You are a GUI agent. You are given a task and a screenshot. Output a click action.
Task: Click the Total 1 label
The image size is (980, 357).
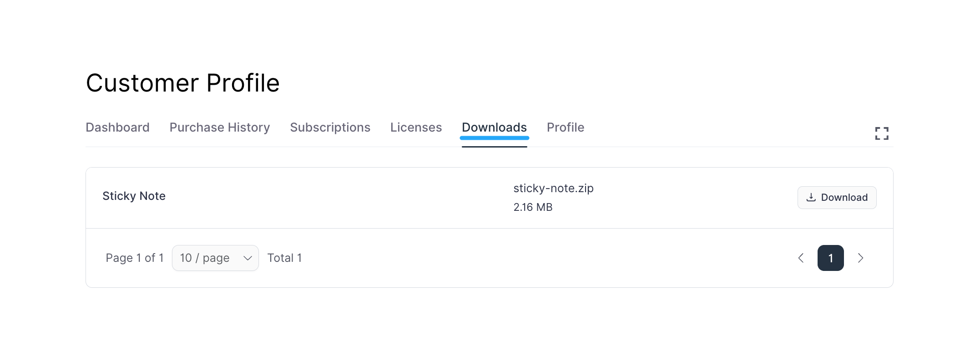tap(285, 258)
